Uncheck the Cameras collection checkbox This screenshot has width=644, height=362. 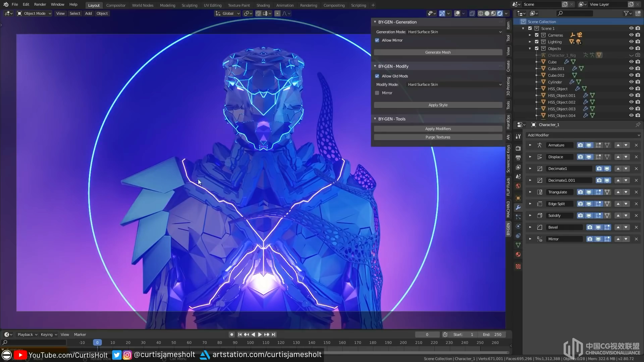click(x=537, y=35)
